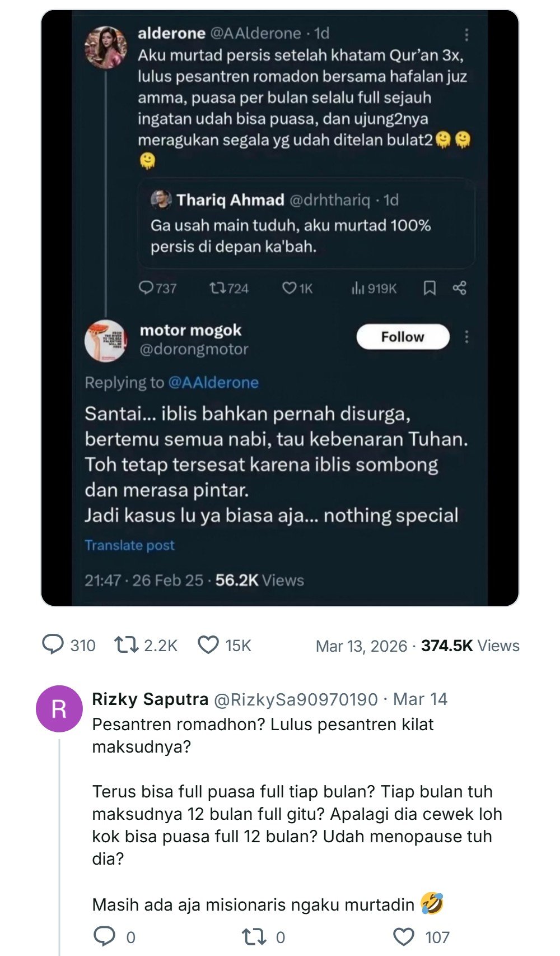This screenshot has height=956, width=560.
Task: Open the three-dot menu beside the Follow button
Action: click(466, 337)
